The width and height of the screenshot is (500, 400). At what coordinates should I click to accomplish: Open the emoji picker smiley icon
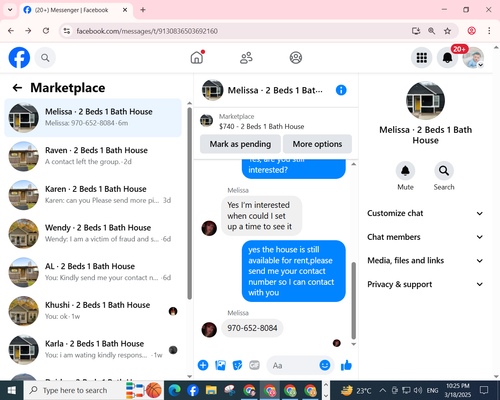[325, 365]
